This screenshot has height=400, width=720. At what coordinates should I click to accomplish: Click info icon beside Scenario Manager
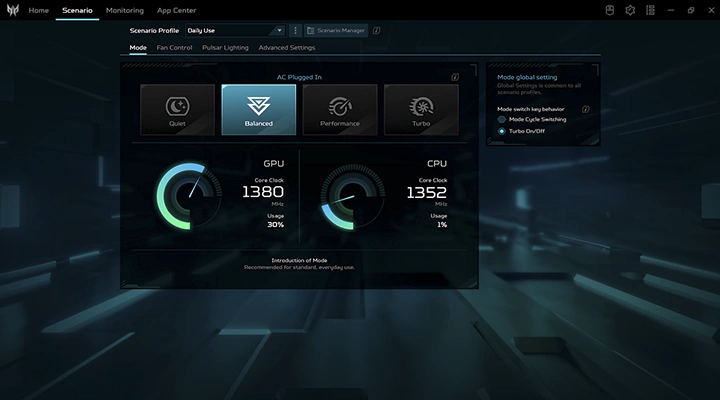click(x=376, y=30)
